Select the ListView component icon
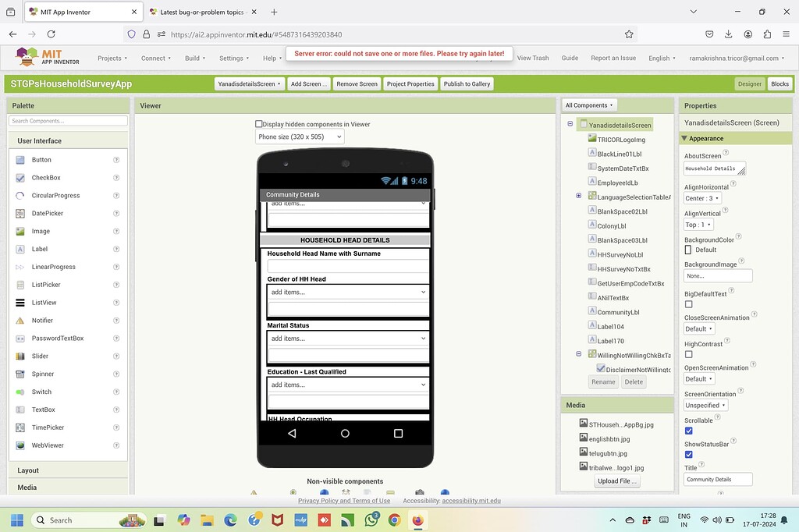This screenshot has height=532, width=799. pos(20,303)
